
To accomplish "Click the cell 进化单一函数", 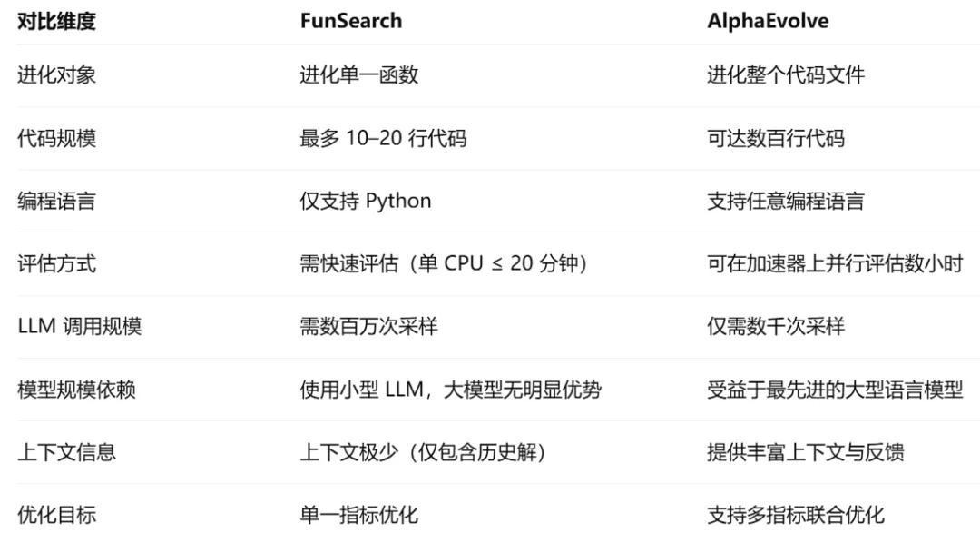I will pyautogui.click(x=358, y=75).
